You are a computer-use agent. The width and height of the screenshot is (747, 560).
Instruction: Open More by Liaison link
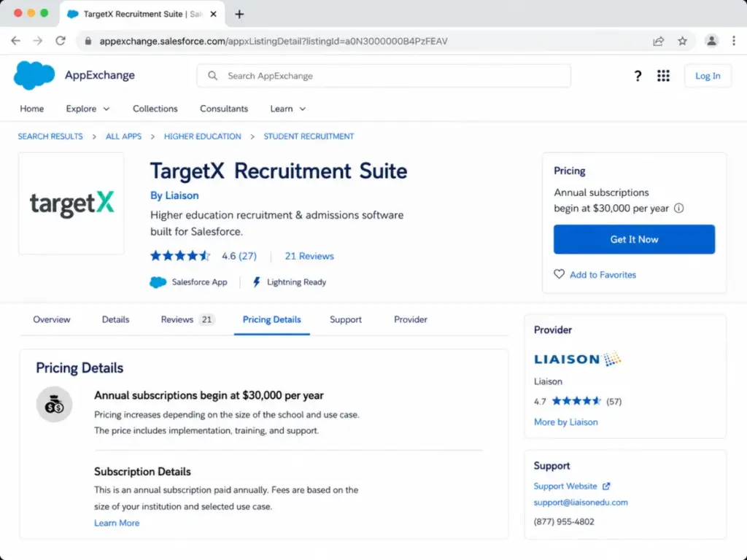click(x=565, y=422)
